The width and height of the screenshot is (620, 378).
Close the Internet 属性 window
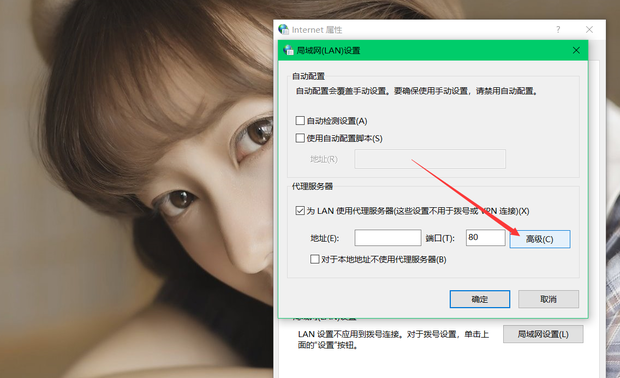pyautogui.click(x=589, y=30)
